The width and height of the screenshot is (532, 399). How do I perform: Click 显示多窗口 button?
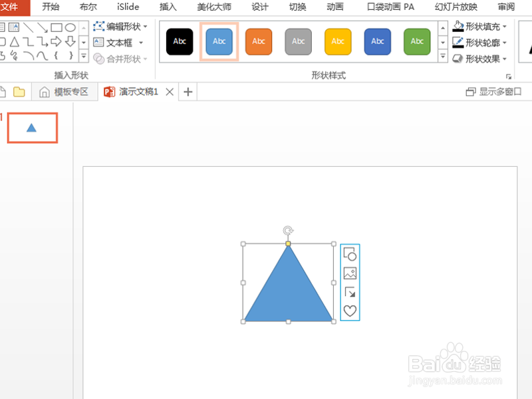[x=493, y=92]
